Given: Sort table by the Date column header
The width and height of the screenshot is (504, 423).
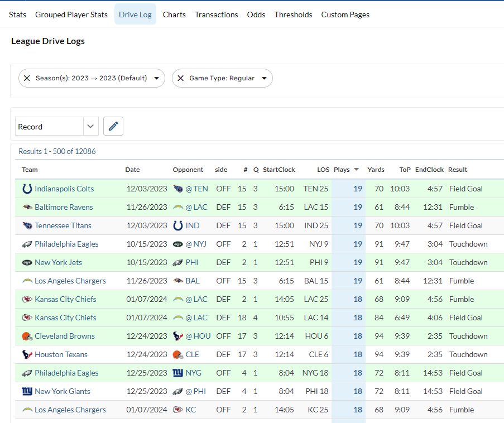Looking at the screenshot, I should [132, 170].
